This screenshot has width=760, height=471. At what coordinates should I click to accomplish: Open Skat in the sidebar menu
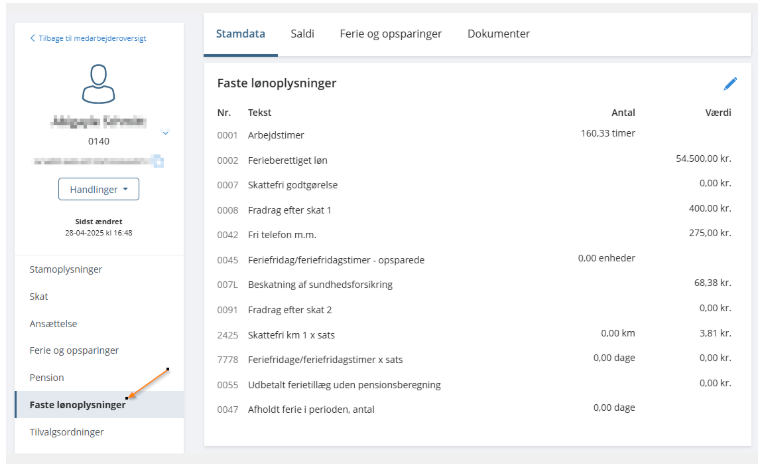(39, 296)
